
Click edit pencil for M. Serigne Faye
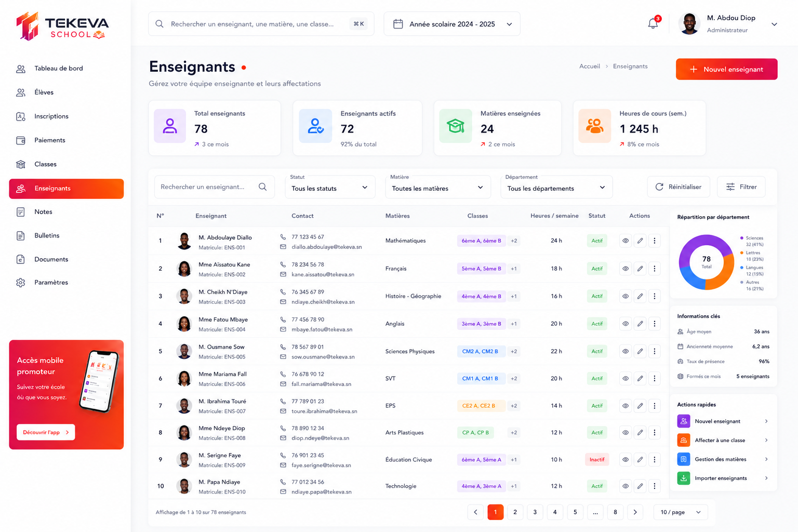(640, 460)
